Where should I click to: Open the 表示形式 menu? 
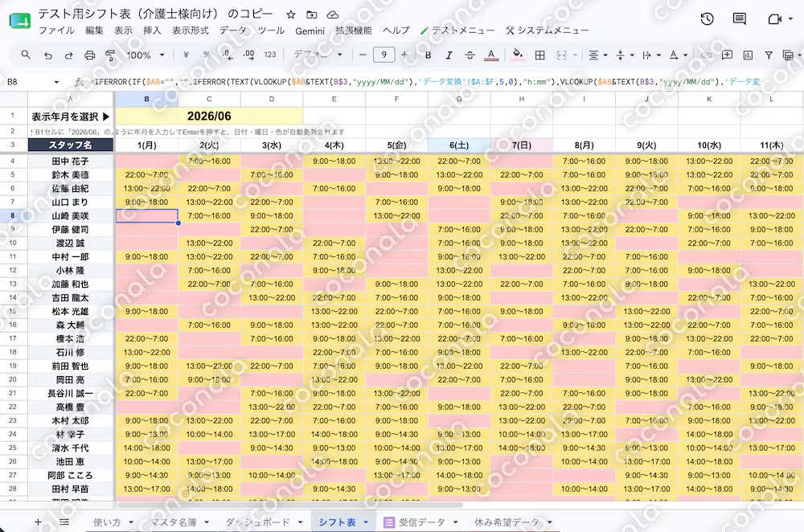[191, 31]
